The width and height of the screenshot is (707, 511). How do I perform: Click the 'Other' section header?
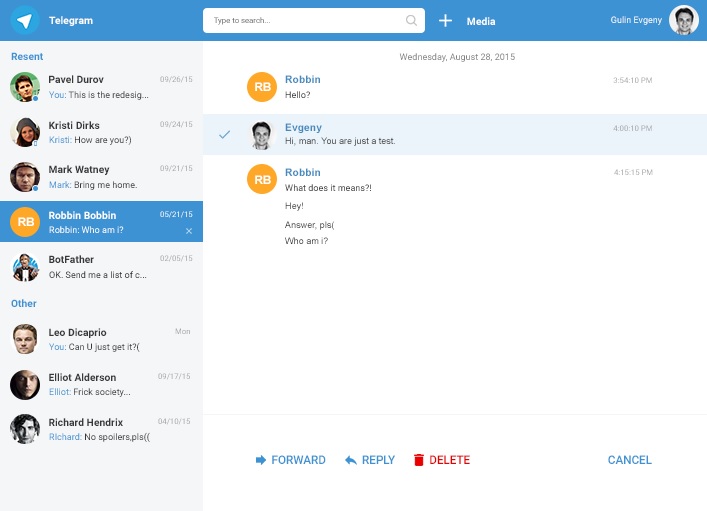coord(23,303)
